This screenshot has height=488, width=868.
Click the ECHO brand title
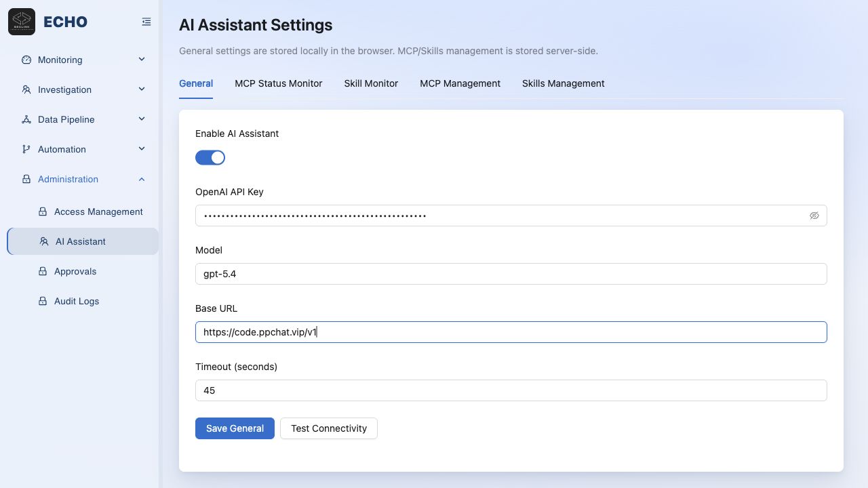tap(65, 22)
